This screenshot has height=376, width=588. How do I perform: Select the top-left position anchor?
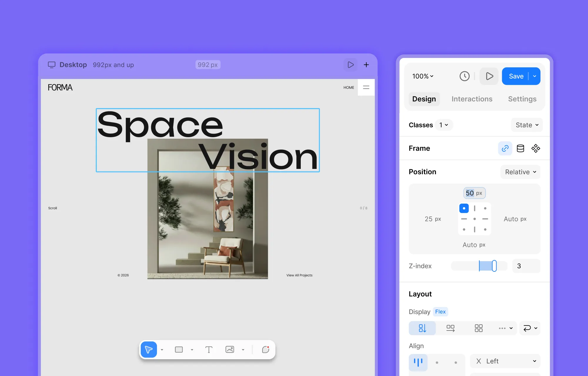[x=464, y=208]
